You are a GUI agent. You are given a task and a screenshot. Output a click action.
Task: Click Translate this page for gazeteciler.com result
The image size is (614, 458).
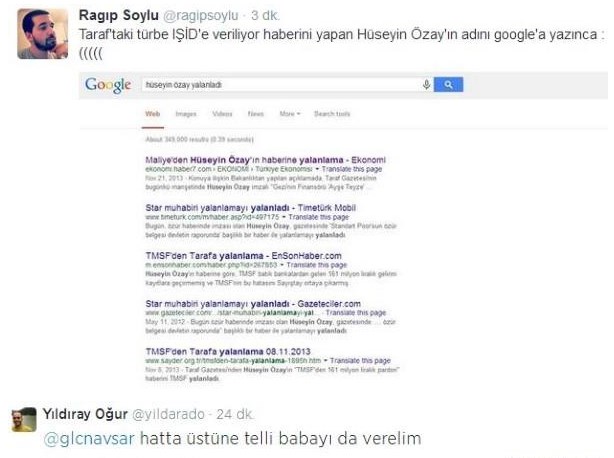click(356, 313)
